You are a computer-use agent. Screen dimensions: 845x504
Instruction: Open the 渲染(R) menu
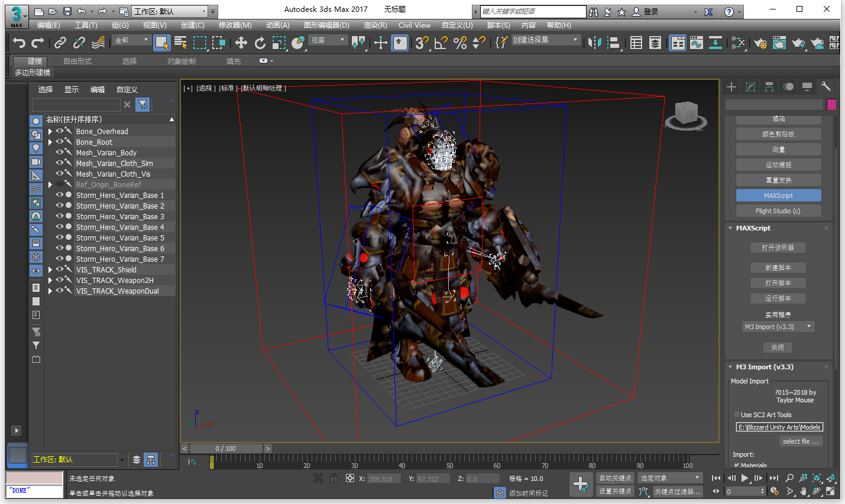375,25
